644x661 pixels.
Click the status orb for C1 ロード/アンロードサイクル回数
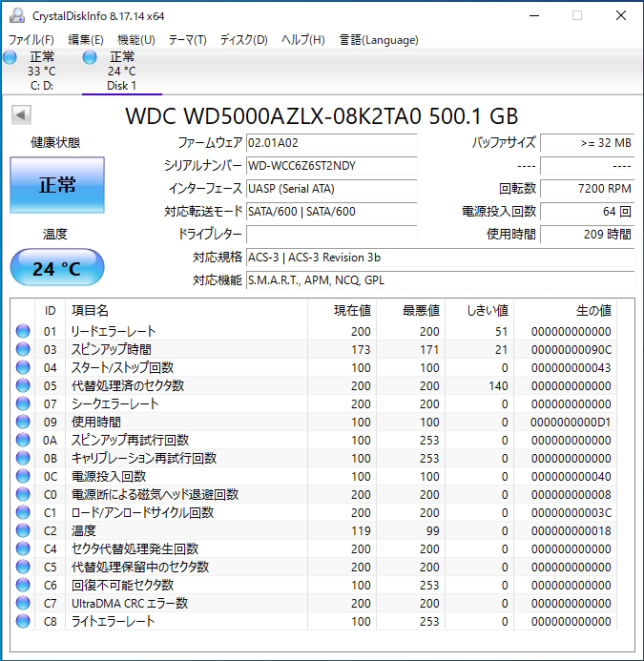23,512
